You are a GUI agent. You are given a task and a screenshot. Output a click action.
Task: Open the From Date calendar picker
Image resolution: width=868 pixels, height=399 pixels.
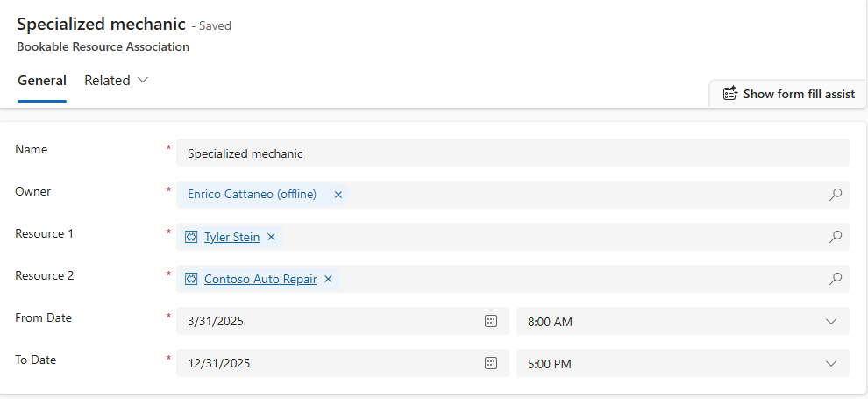491,321
